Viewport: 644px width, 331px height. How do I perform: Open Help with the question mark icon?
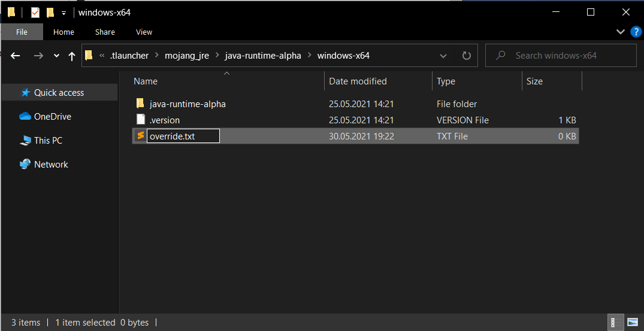click(636, 32)
